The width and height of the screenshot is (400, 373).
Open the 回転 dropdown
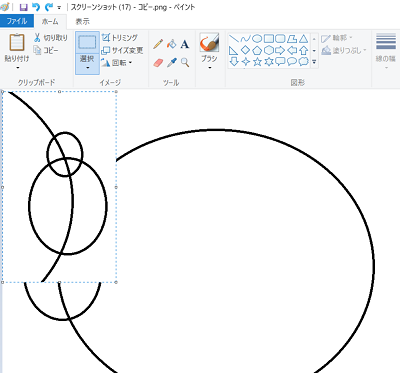coord(117,62)
